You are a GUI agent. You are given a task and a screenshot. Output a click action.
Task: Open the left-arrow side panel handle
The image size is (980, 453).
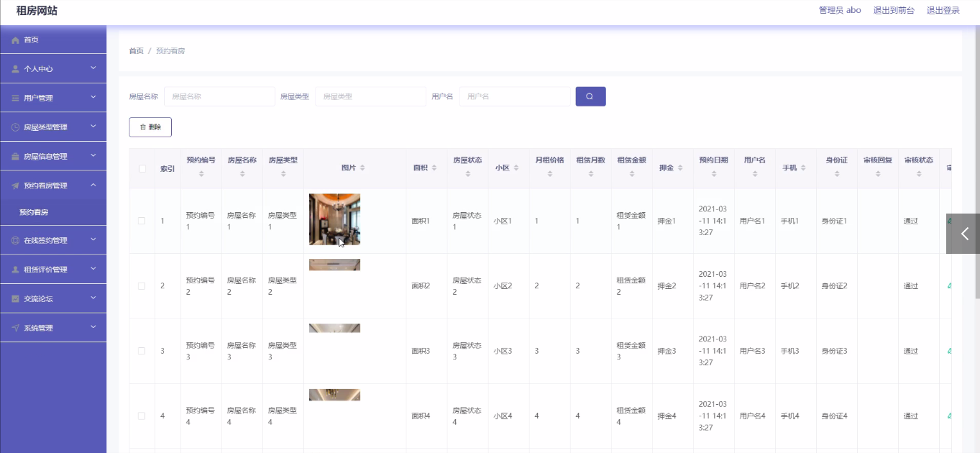964,234
